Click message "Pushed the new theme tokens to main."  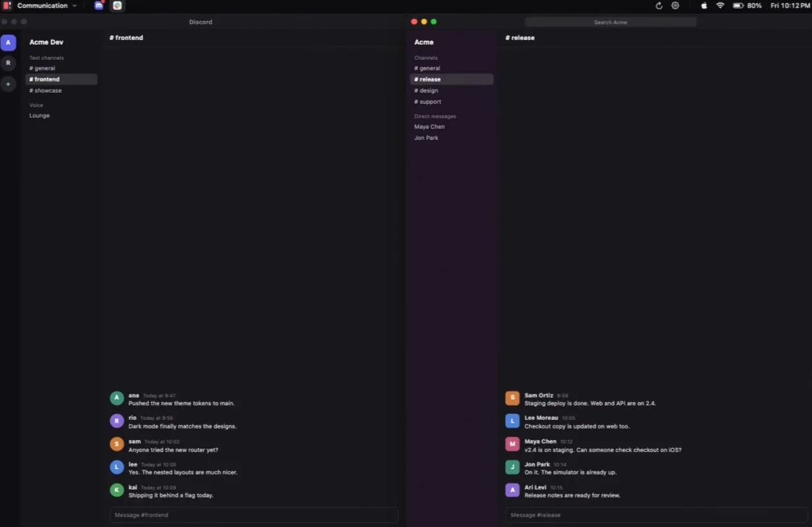coord(181,403)
